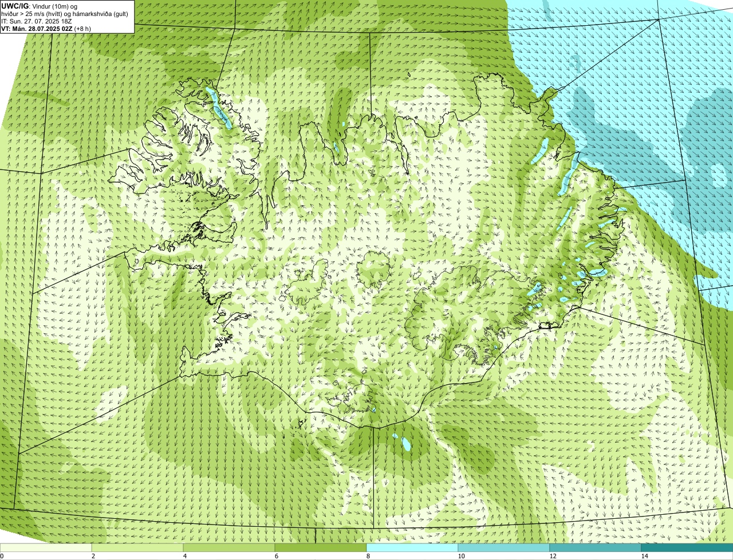Choose the 12–14 m/s teal legend swatch
Viewport: 733px width, 560px height.
596,547
